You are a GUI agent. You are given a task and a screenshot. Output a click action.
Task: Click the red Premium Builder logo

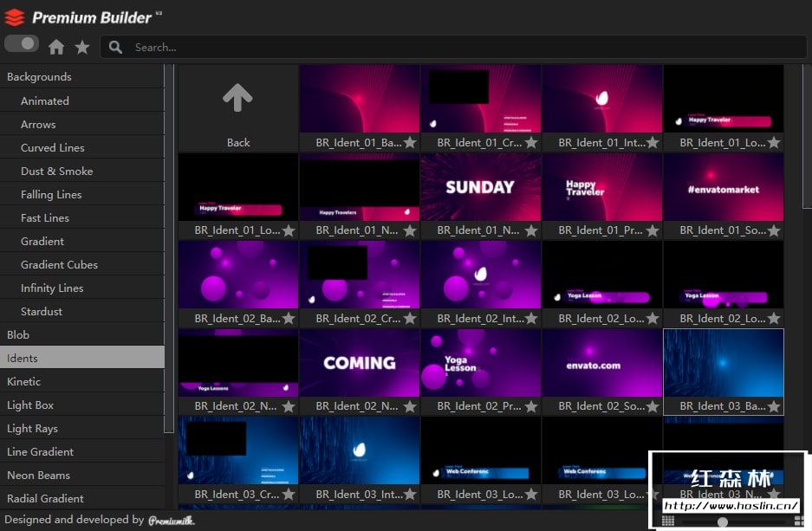tap(15, 17)
